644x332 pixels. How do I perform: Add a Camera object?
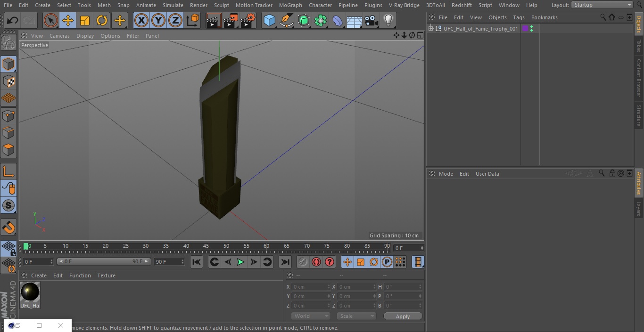(x=372, y=21)
